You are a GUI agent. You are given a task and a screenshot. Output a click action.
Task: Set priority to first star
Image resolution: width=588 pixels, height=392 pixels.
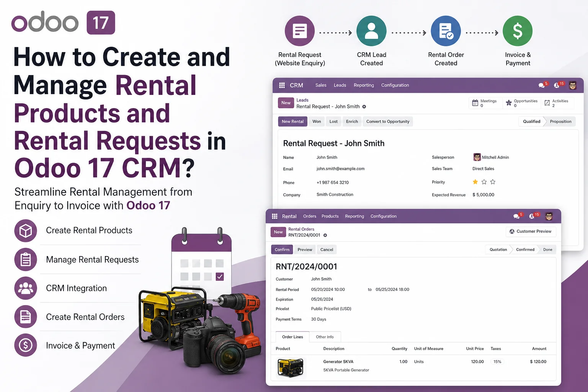tap(475, 182)
